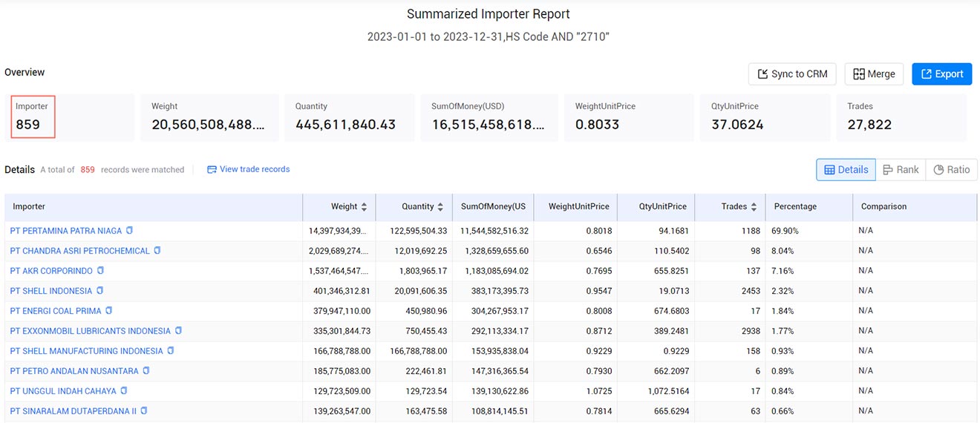Select the WeightUnitPrice 0.8033 overview card

pyautogui.click(x=629, y=117)
